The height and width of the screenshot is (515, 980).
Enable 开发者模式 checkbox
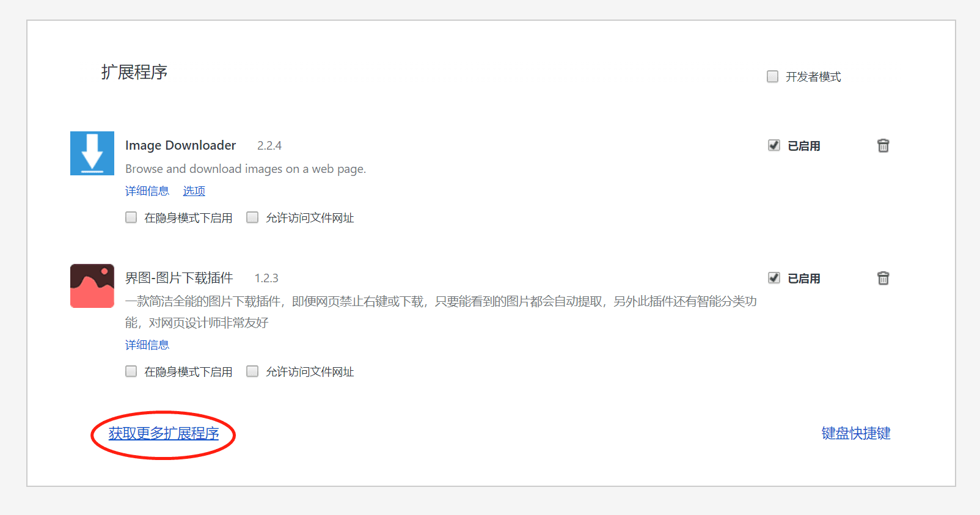(773, 76)
